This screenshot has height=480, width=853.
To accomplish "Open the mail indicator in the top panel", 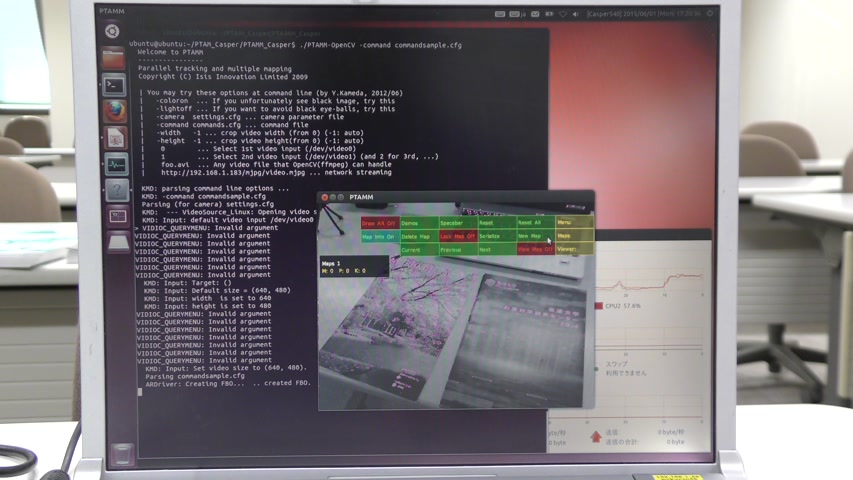I will (535, 14).
